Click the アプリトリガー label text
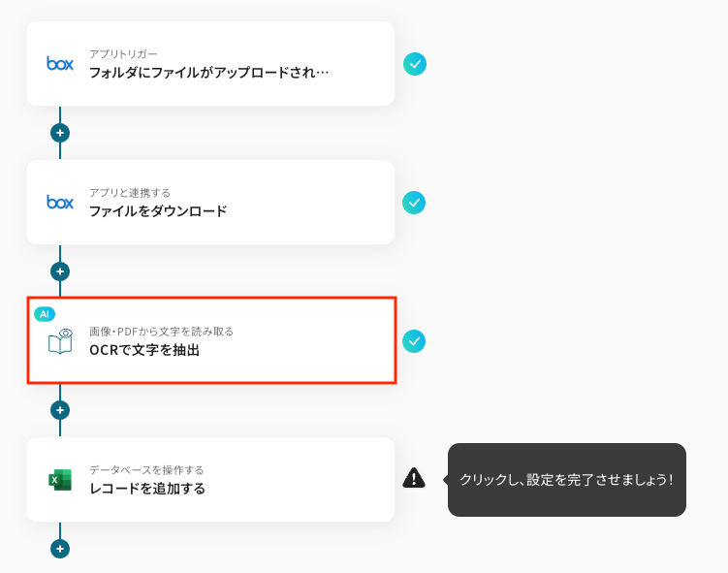 click(123, 54)
